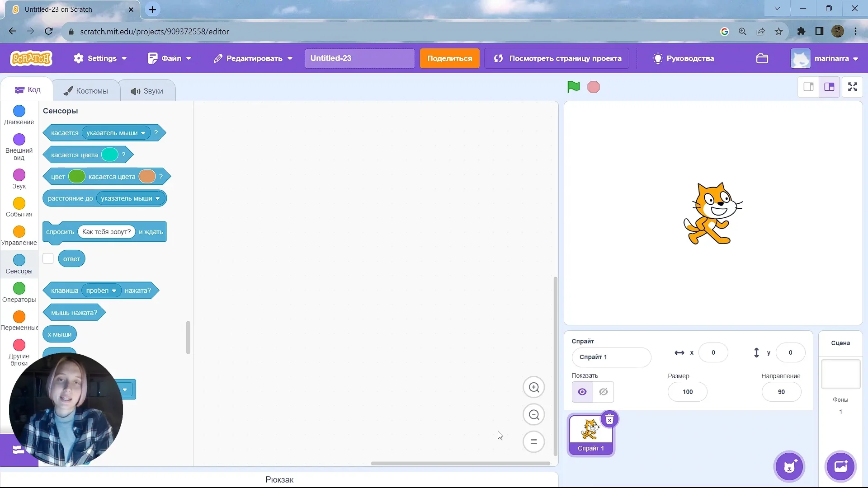
Task: Expand указатель мыши dropdown in касается block
Action: click(x=143, y=133)
